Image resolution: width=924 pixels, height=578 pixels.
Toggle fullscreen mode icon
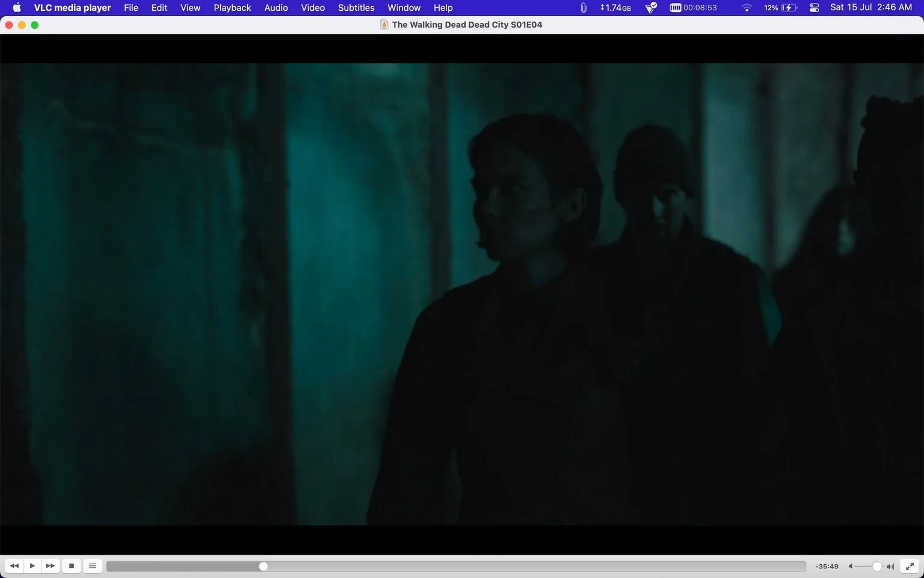click(x=910, y=566)
